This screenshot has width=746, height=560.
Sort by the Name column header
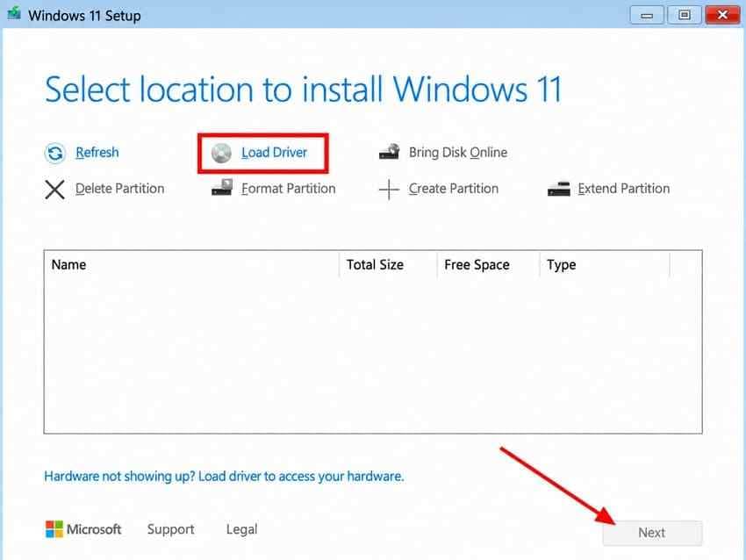pyautogui.click(x=191, y=264)
